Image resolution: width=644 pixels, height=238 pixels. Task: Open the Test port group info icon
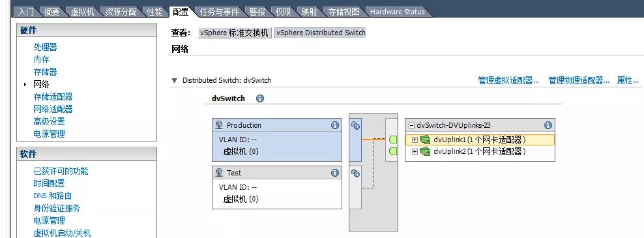pos(335,173)
